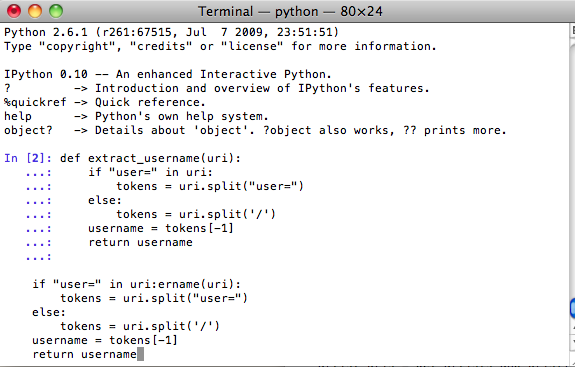Click the first "username = tokens[-1]" line
Viewport: 575px width, 367px height.
click(161, 228)
